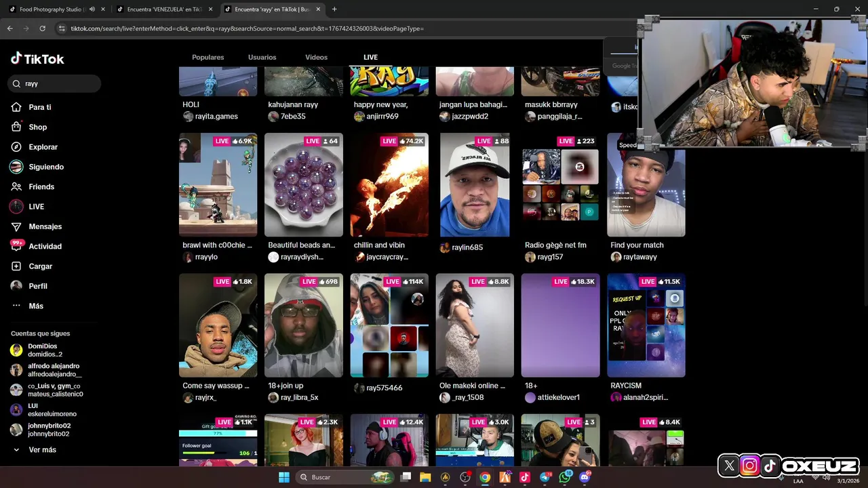Open brawl with c00chie live thumbnail
This screenshot has width=868, height=488.
pyautogui.click(x=218, y=184)
